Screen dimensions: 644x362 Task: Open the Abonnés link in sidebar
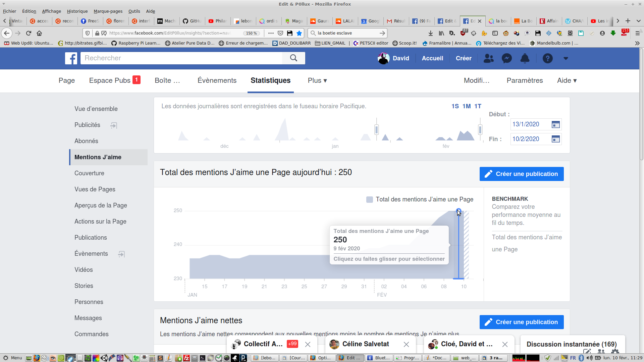coord(86,141)
